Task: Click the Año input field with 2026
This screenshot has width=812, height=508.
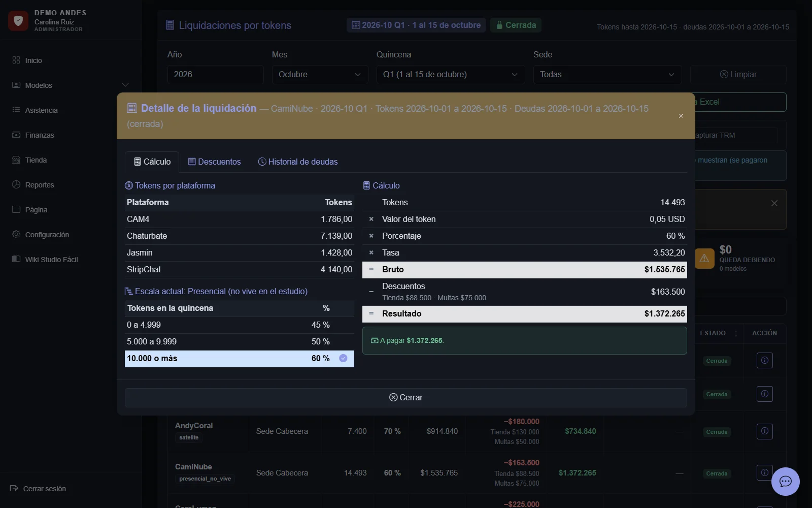Action: coord(216,74)
